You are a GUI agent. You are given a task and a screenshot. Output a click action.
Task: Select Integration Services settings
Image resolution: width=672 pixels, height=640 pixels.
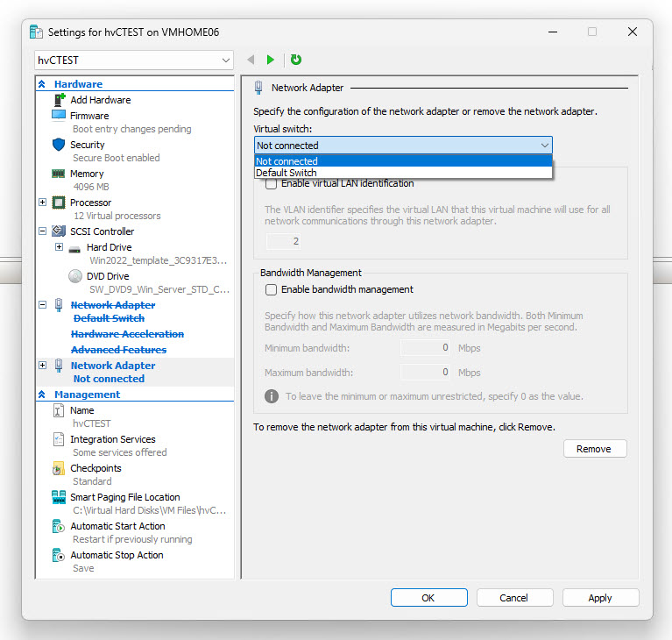113,439
